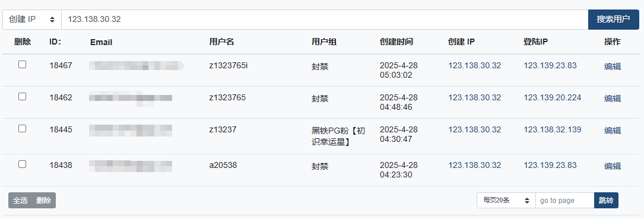Tick the delete checkbox for ID 18445
The width and height of the screenshot is (644, 219).
click(x=22, y=128)
